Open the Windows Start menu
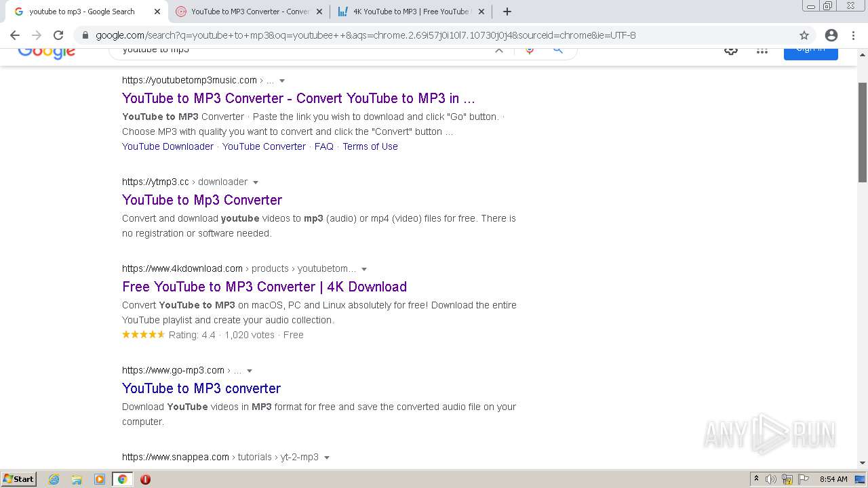 pyautogui.click(x=19, y=479)
